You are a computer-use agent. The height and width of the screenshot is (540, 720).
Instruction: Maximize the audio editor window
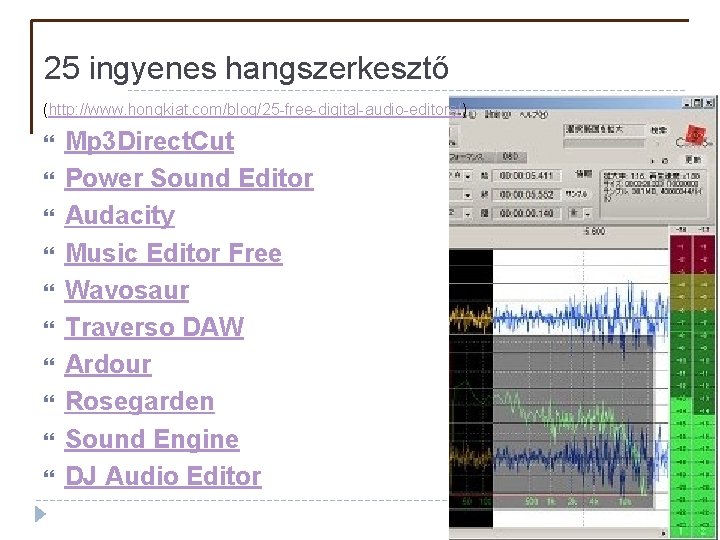(x=698, y=103)
